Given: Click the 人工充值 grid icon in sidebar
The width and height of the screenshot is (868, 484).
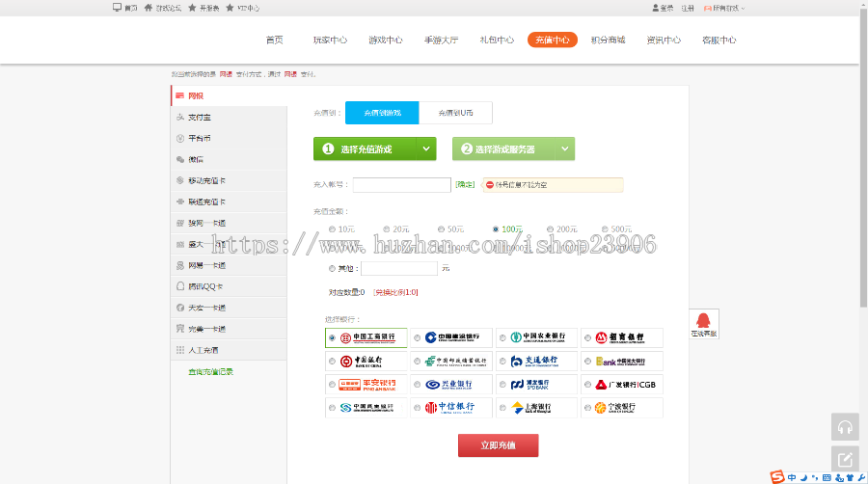Looking at the screenshot, I should tap(180, 350).
